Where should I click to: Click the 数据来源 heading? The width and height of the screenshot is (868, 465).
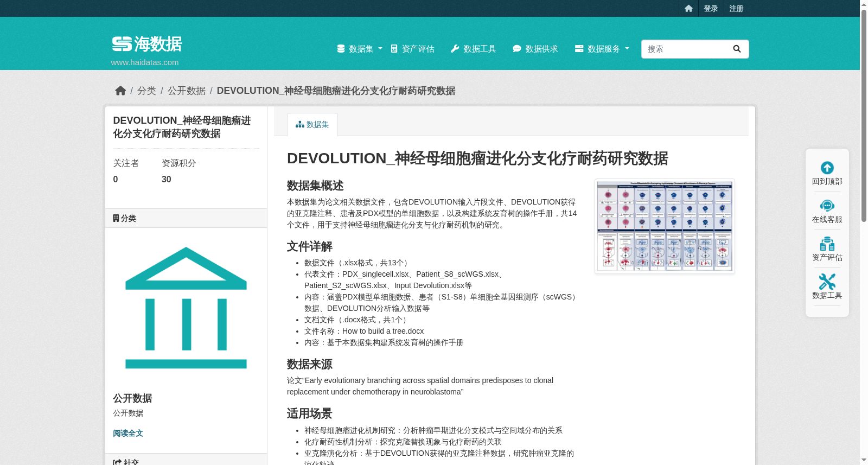click(x=310, y=364)
